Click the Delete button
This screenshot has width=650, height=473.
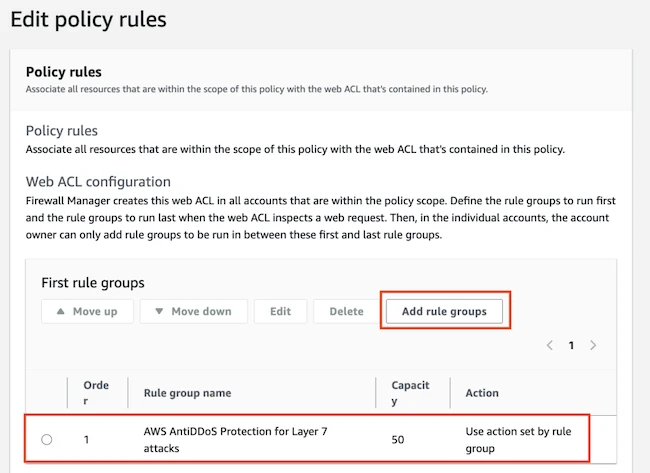(x=347, y=311)
